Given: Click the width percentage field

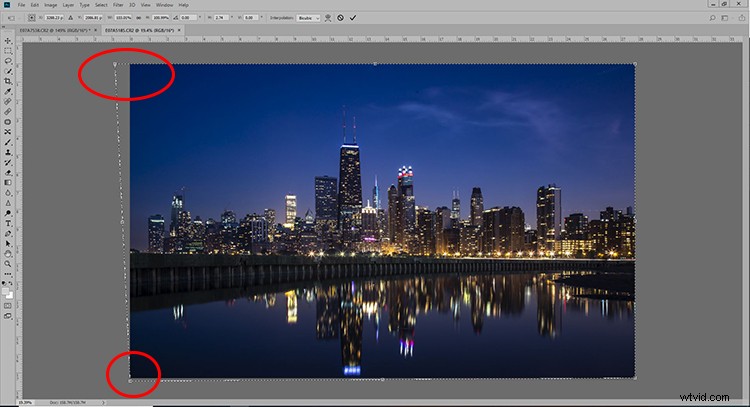Looking at the screenshot, I should [x=123, y=18].
